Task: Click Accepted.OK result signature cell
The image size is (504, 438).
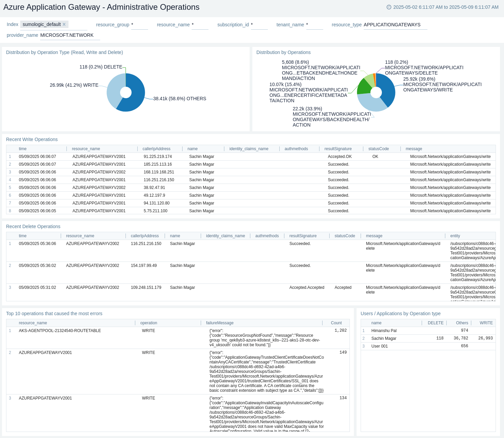Action: [x=340, y=157]
